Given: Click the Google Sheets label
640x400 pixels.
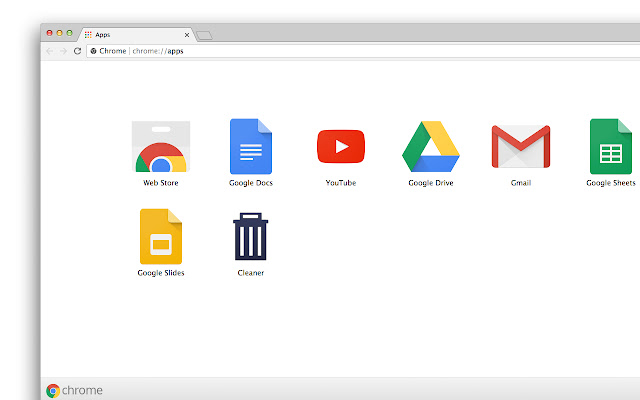Looking at the screenshot, I should 611,183.
